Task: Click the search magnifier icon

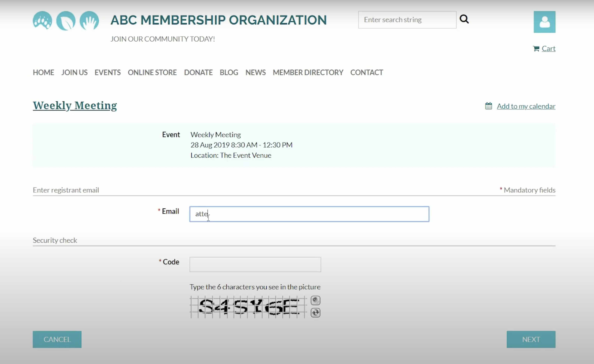Action: [464, 19]
